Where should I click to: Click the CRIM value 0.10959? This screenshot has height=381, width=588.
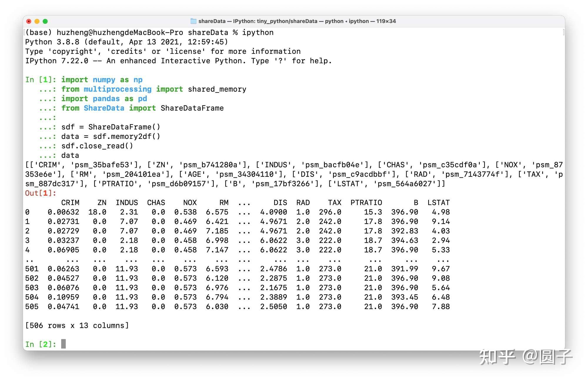(x=64, y=297)
